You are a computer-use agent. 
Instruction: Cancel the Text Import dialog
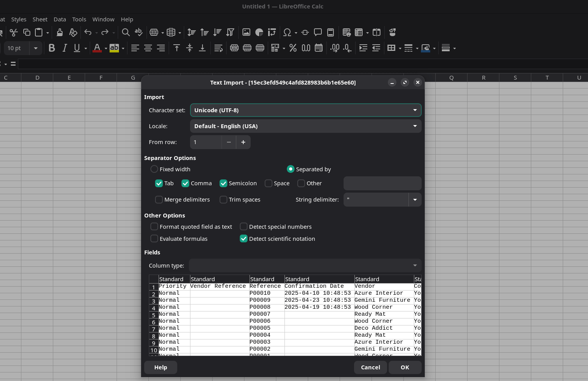point(370,367)
